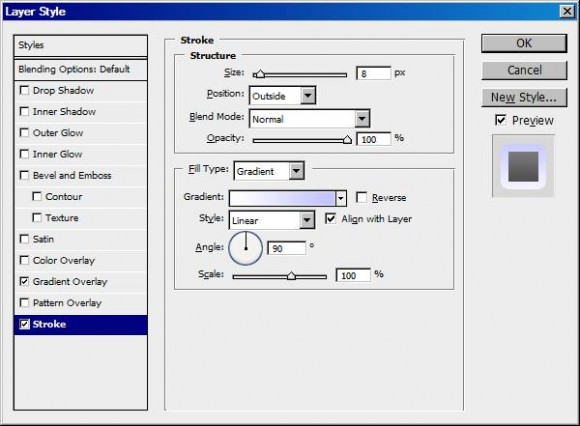
Task: Tick the Satin checkbox
Action: click(x=24, y=239)
